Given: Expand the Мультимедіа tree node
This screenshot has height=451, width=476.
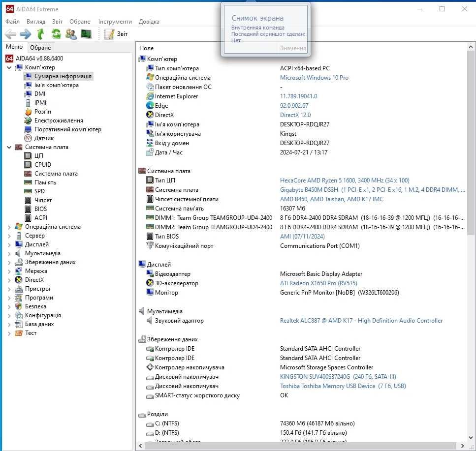Looking at the screenshot, I should click(9, 253).
